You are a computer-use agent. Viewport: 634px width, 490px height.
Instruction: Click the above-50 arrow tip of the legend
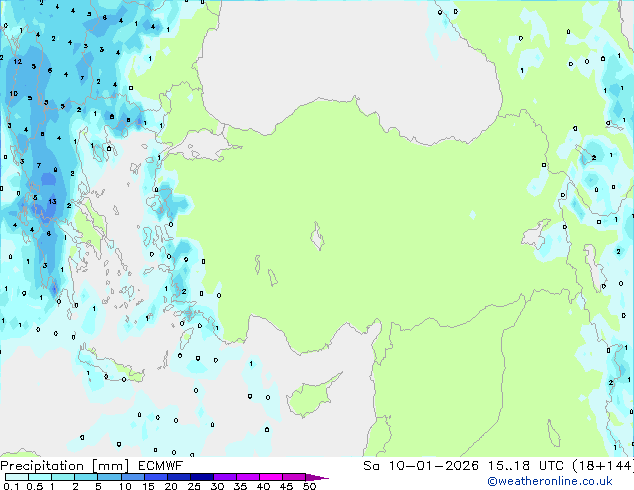click(317, 477)
